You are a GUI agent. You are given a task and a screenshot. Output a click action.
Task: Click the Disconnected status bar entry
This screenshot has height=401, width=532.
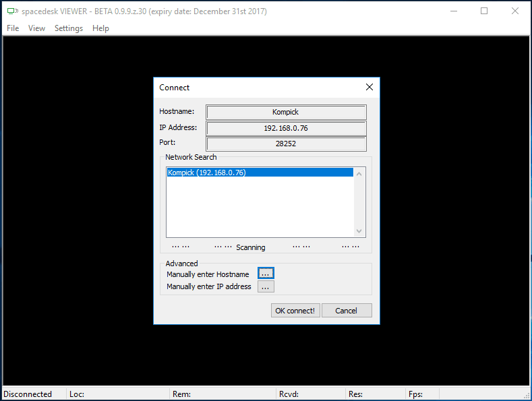(x=28, y=394)
